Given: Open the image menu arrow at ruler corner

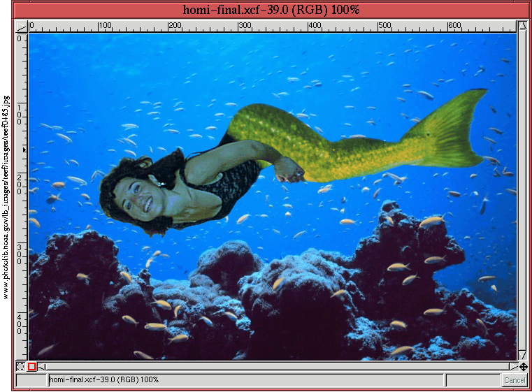Looking at the screenshot, I should pyautogui.click(x=21, y=26).
